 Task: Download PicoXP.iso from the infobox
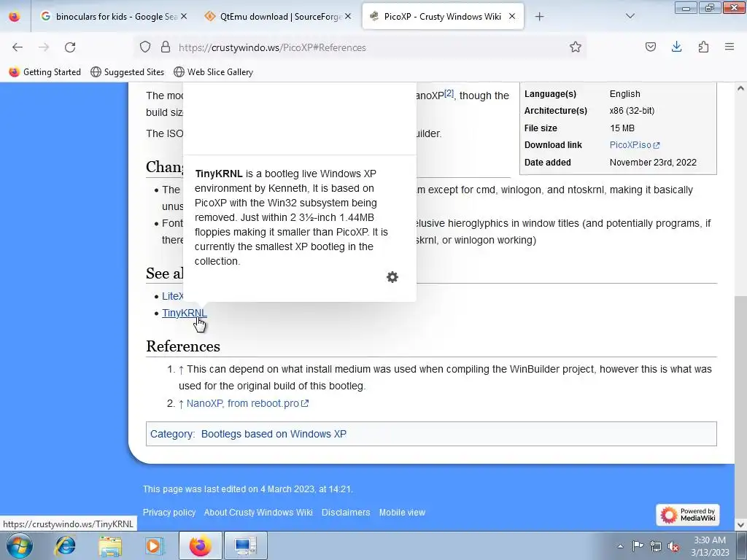(634, 145)
